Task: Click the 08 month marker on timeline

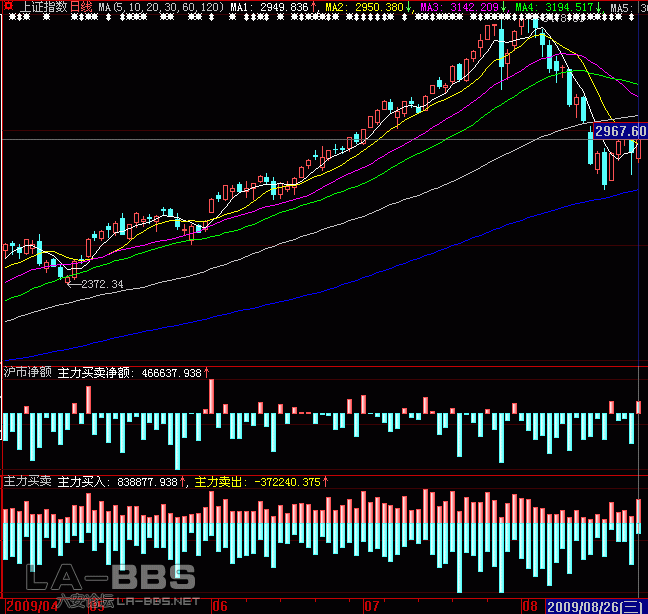Action: [x=530, y=606]
